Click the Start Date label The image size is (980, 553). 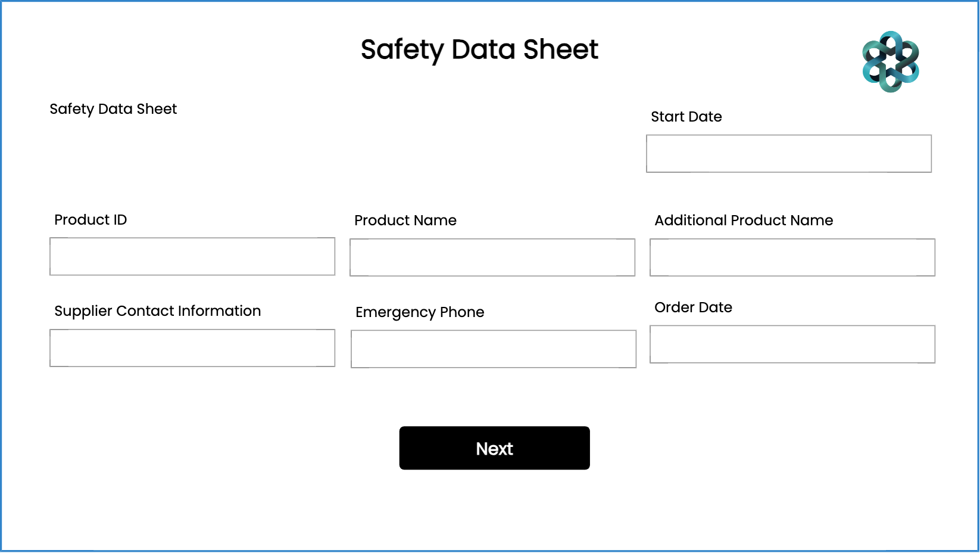pos(686,117)
